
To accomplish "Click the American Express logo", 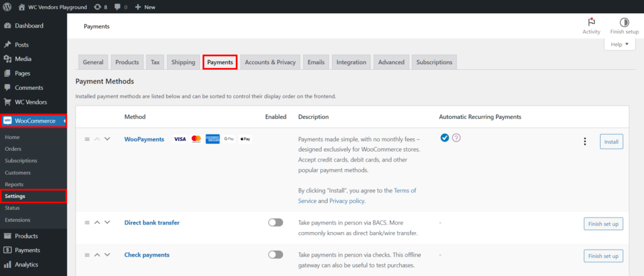I will (x=213, y=139).
